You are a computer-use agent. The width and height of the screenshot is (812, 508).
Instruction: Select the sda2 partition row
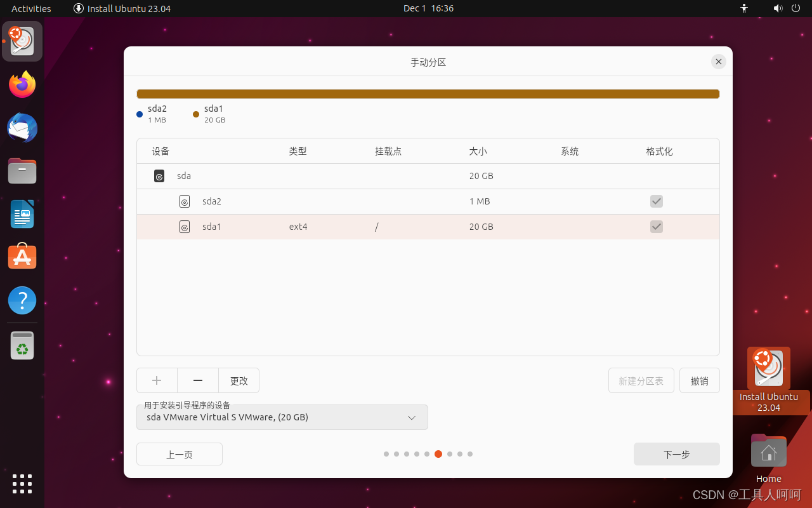(x=428, y=201)
